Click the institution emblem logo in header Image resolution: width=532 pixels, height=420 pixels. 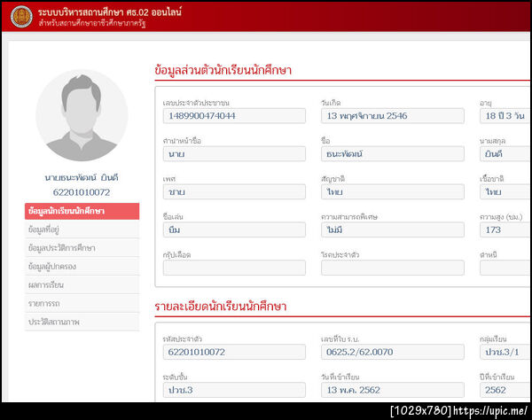pyautogui.click(x=21, y=17)
